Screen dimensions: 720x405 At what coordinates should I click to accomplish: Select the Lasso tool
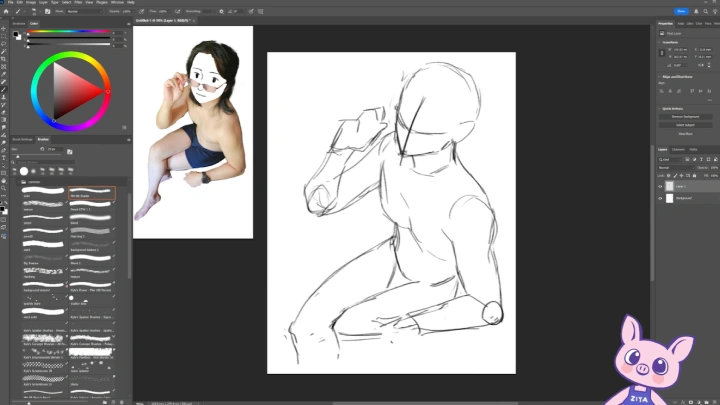coord(4,44)
